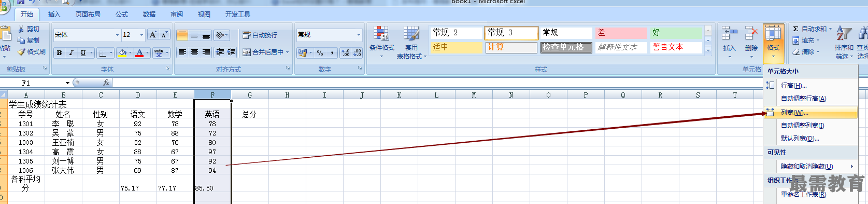Select the column G header

pos(250,95)
